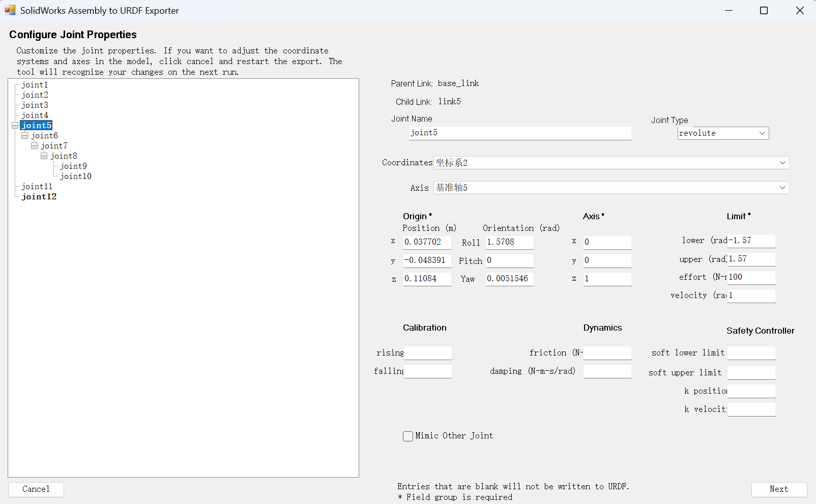
Task: Collapse the joint7 tree node
Action: (35, 146)
